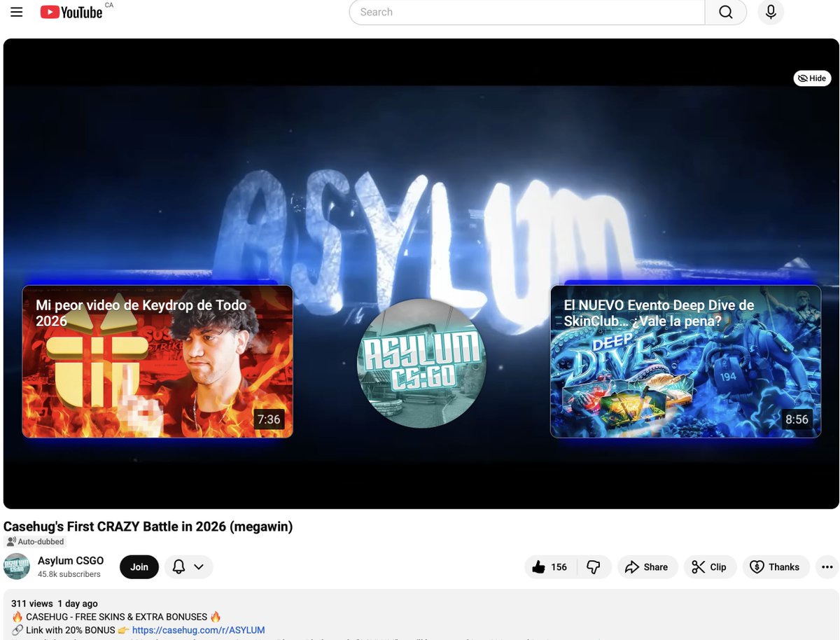This screenshot has width=840, height=640.
Task: Click the 7:36 duration badge
Action: [x=269, y=419]
